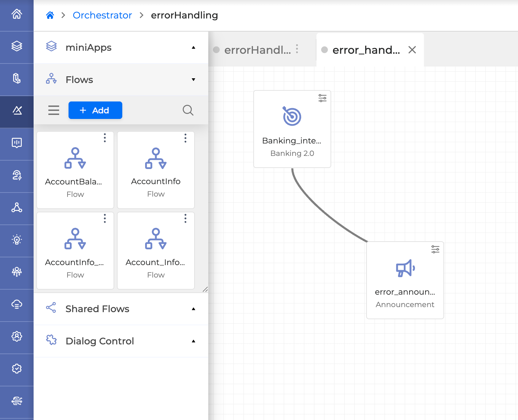Click the home icon in the breadcrumb

(x=50, y=15)
